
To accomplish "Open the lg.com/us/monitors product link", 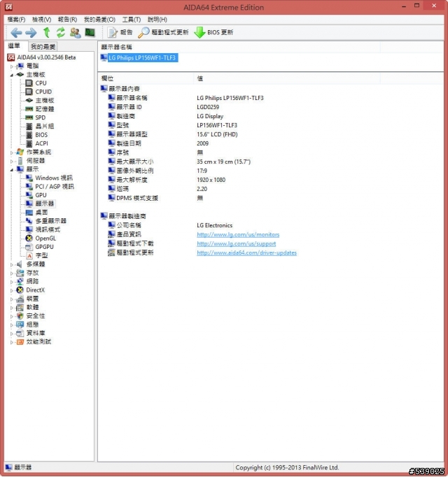I will point(238,234).
